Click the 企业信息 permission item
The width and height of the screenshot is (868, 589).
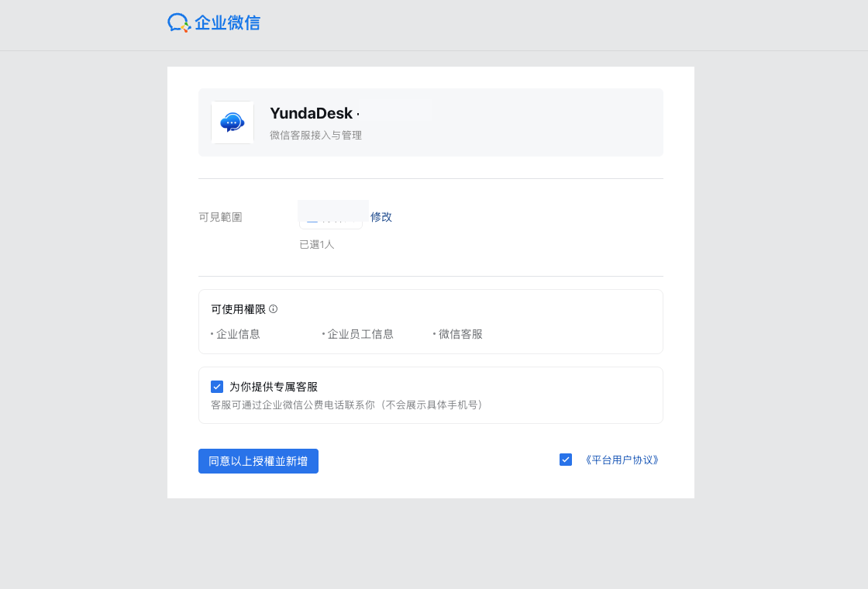[x=237, y=334]
